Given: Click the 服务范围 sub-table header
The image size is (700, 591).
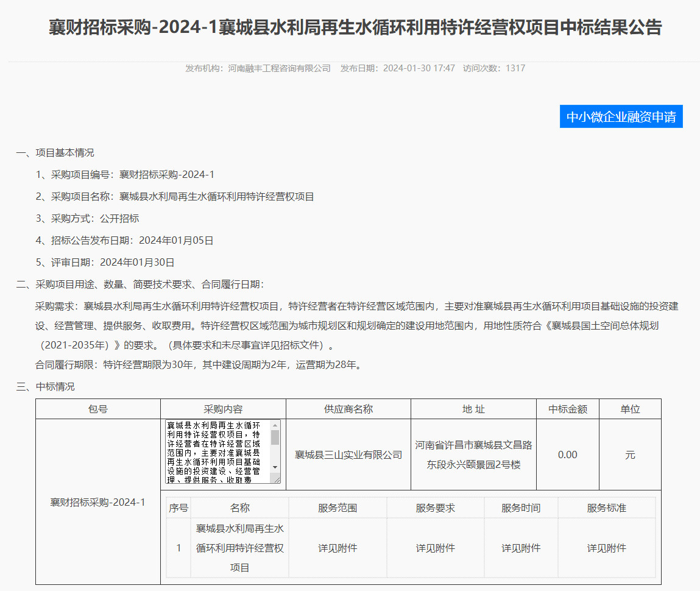Looking at the screenshot, I should [x=338, y=508].
